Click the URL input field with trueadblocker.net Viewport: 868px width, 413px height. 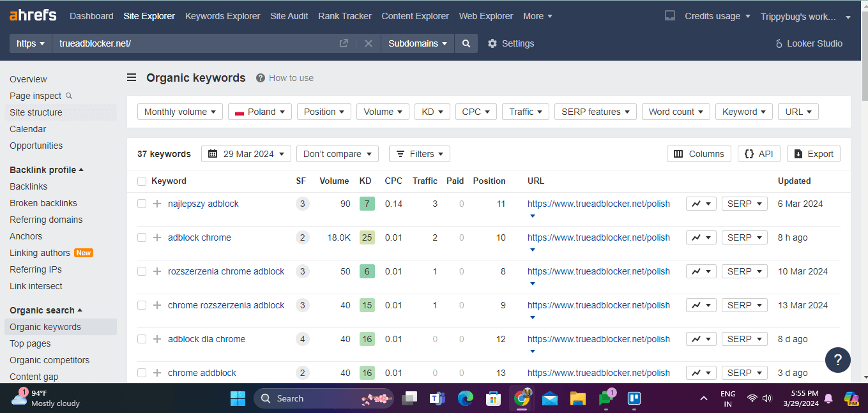[x=192, y=43]
